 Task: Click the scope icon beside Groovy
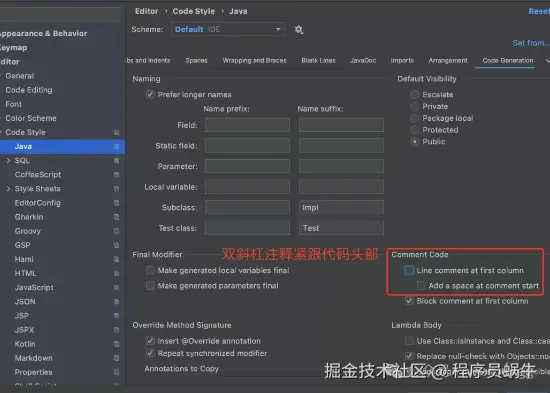116,231
